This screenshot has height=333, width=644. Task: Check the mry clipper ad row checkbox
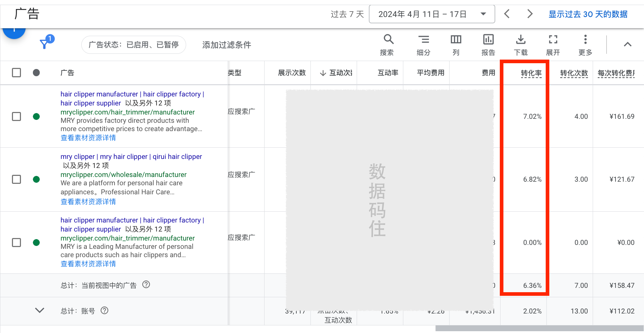pyautogui.click(x=16, y=179)
